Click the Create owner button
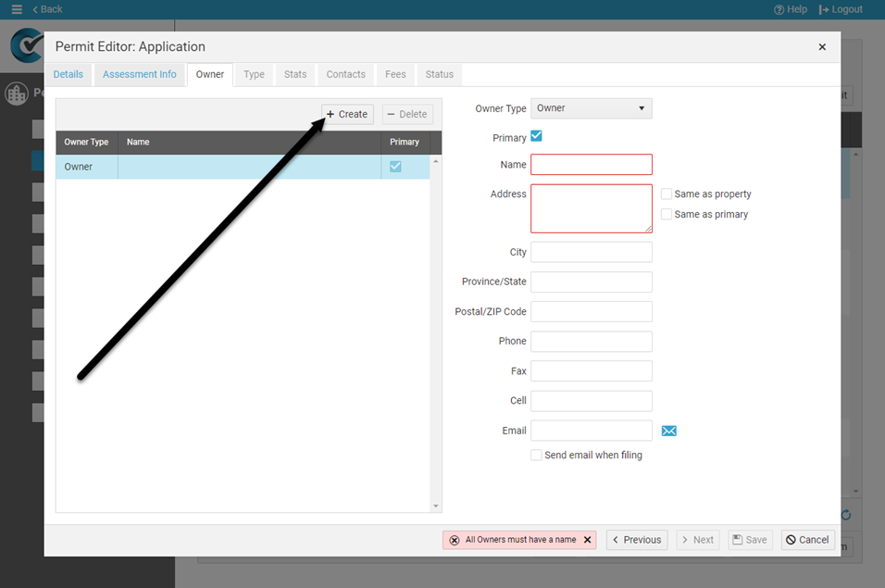This screenshot has height=588, width=885. [x=347, y=114]
